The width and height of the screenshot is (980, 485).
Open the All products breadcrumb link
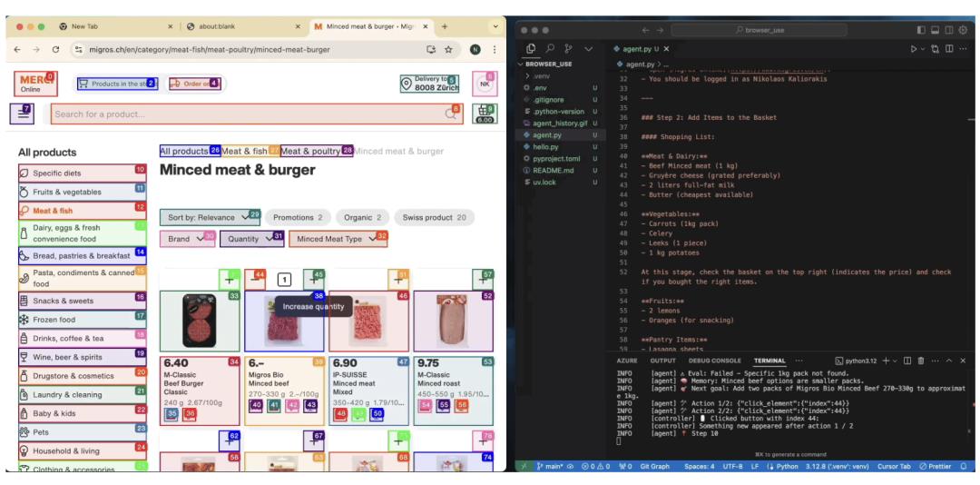pyautogui.click(x=190, y=152)
